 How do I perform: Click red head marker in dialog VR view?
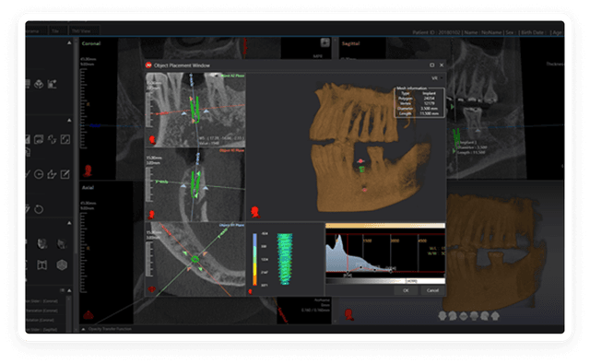(255, 212)
